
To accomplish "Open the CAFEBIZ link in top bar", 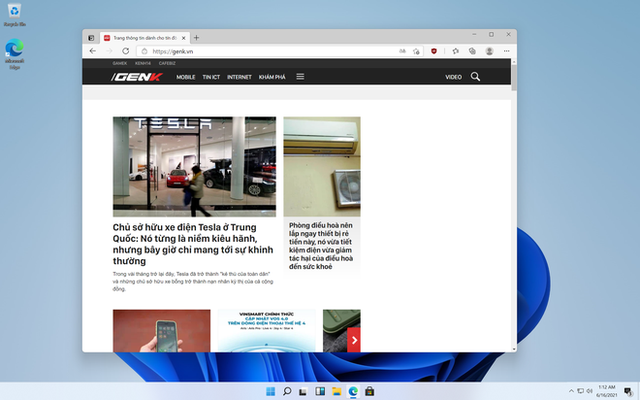I will (x=167, y=63).
